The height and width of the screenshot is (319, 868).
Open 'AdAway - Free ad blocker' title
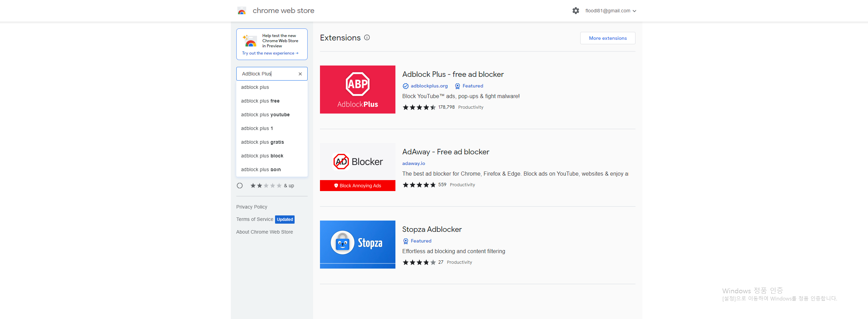(445, 152)
